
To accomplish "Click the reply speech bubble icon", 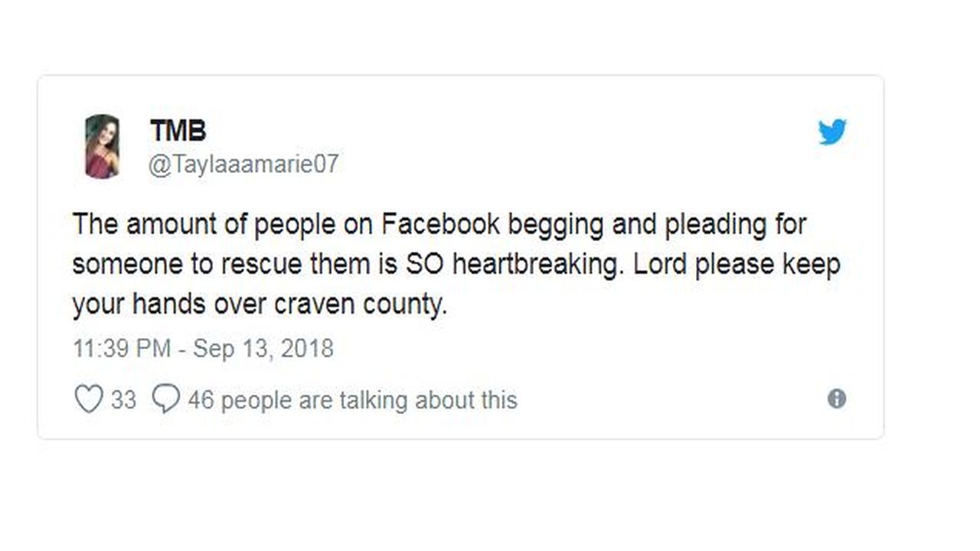I will [x=166, y=399].
